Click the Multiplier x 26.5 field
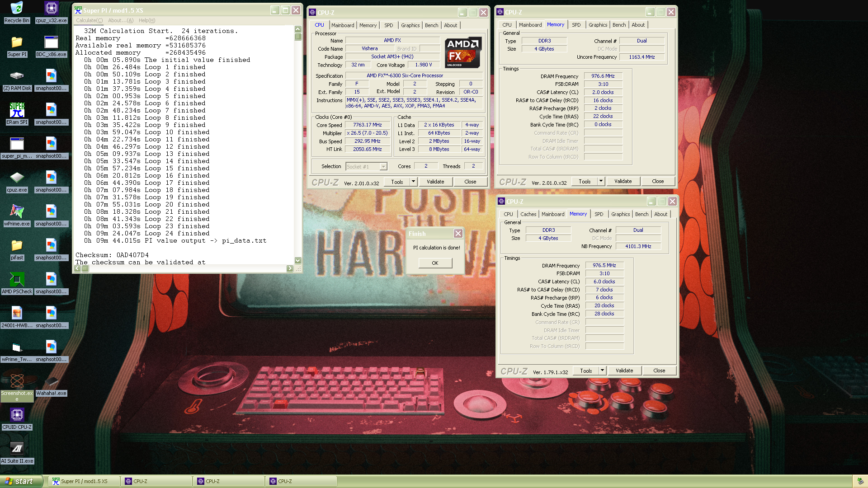This screenshot has width=868, height=488. point(367,133)
